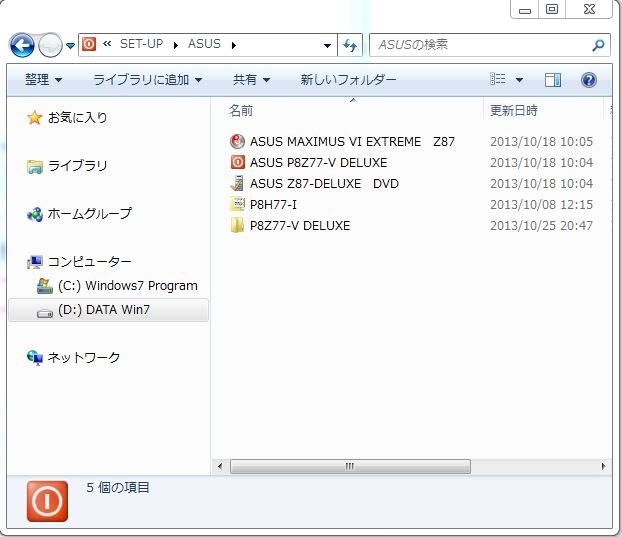Maximize the Explorer window
Viewport: 622px width, 537px height.
point(552,10)
